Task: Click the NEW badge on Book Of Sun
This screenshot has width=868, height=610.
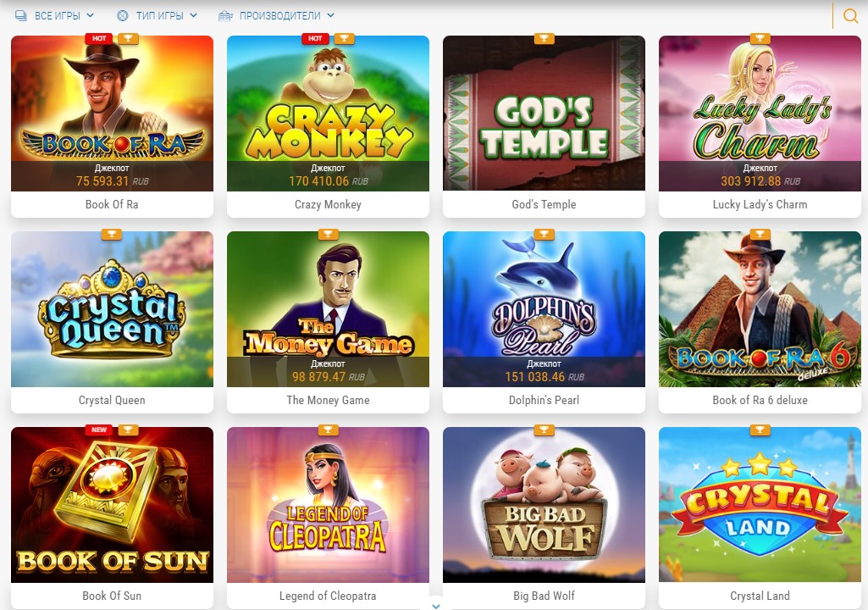Action: [x=99, y=430]
